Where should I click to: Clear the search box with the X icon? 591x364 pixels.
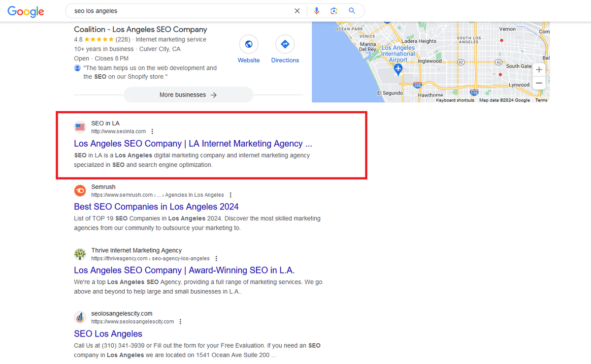tap(297, 11)
